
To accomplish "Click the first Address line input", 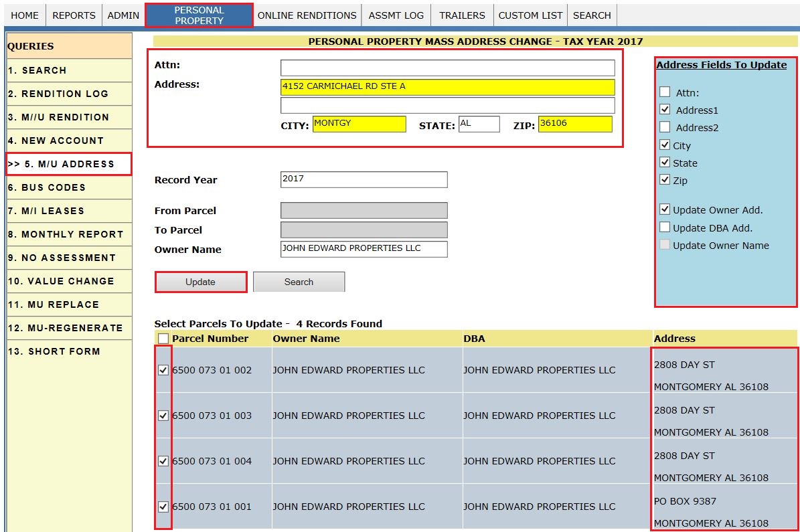I will (447, 87).
